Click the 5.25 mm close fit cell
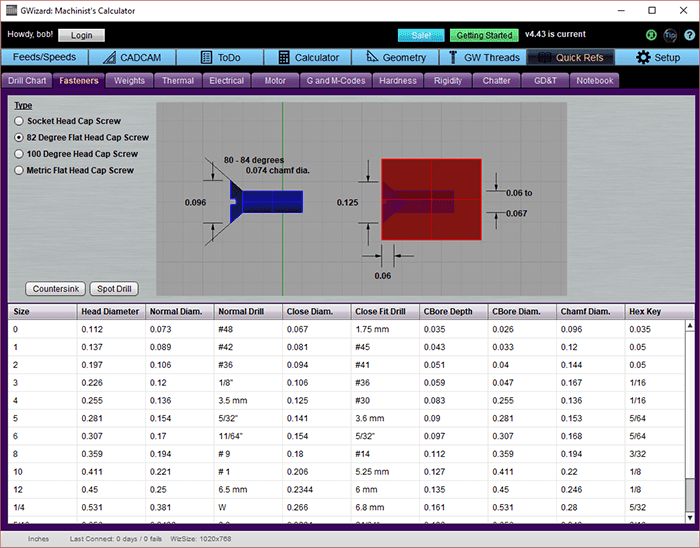700x548 pixels. (385, 472)
